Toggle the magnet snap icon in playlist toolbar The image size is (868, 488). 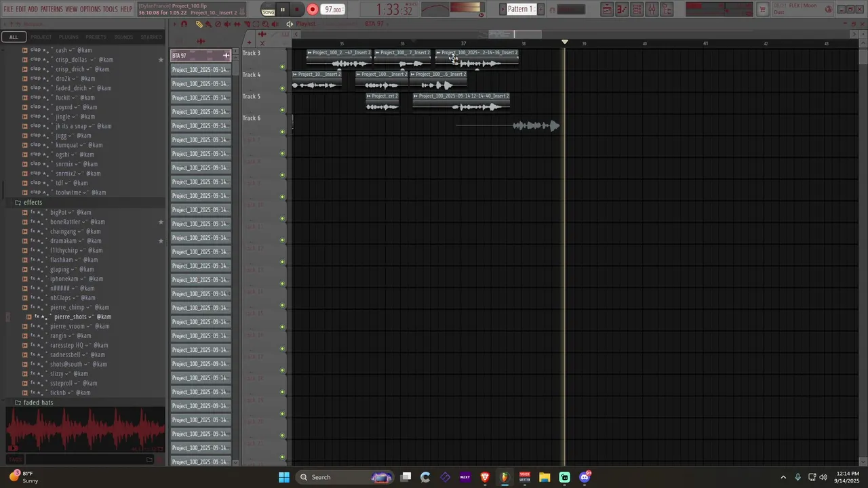(184, 24)
